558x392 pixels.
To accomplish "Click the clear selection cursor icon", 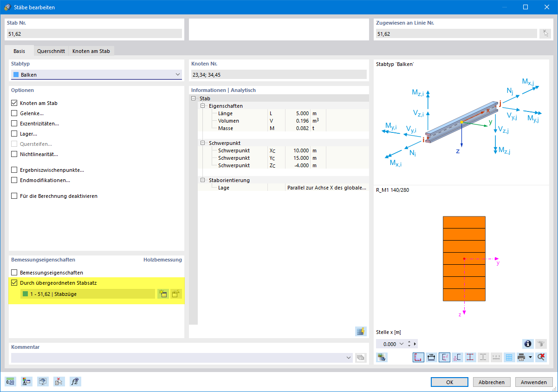I will tap(59, 381).
